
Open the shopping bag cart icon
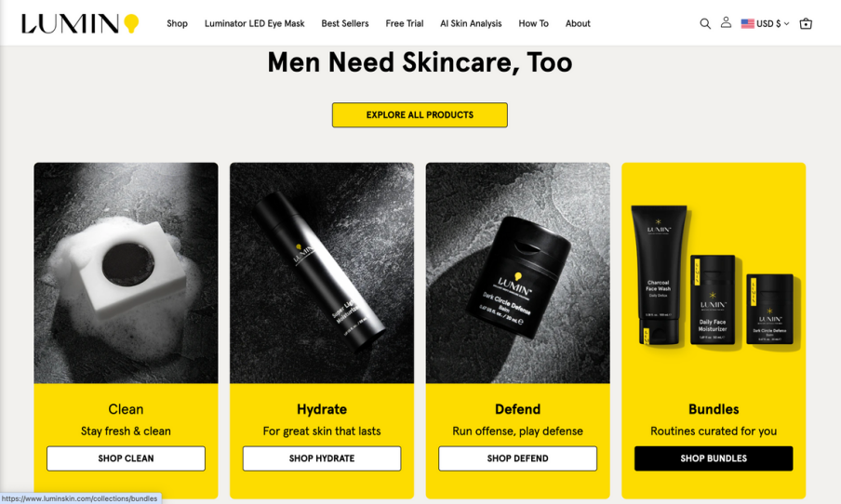pyautogui.click(x=806, y=23)
